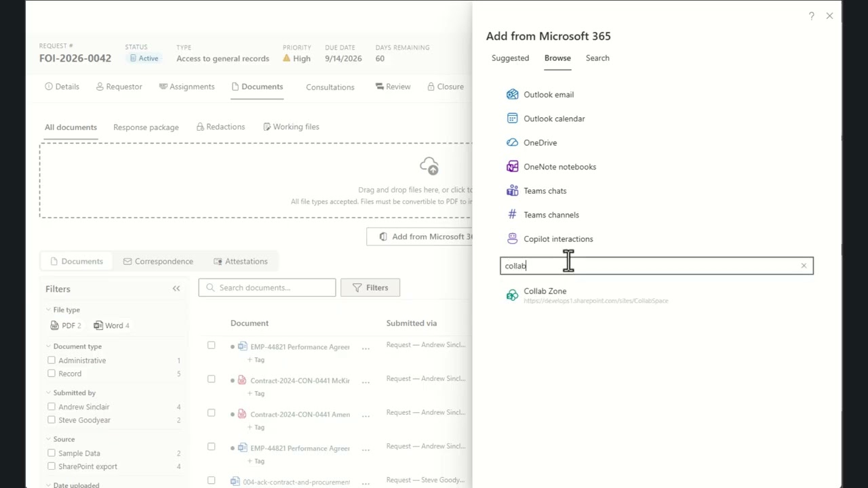Check the Record document type filter
868x488 pixels.
tap(52, 373)
